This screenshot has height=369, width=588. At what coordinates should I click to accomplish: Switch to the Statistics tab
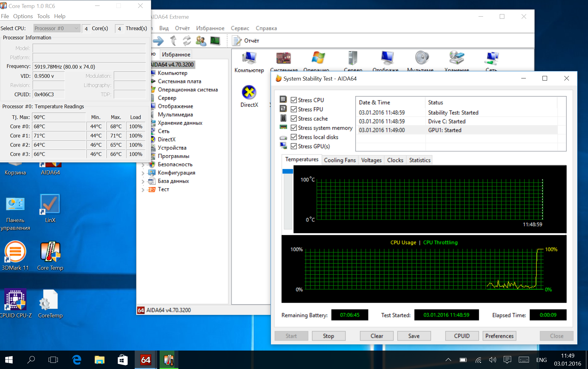[419, 160]
